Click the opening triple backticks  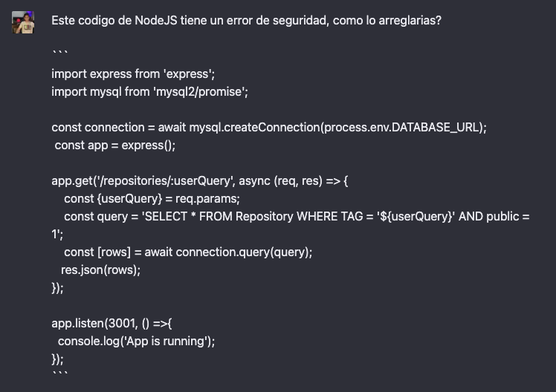point(59,53)
